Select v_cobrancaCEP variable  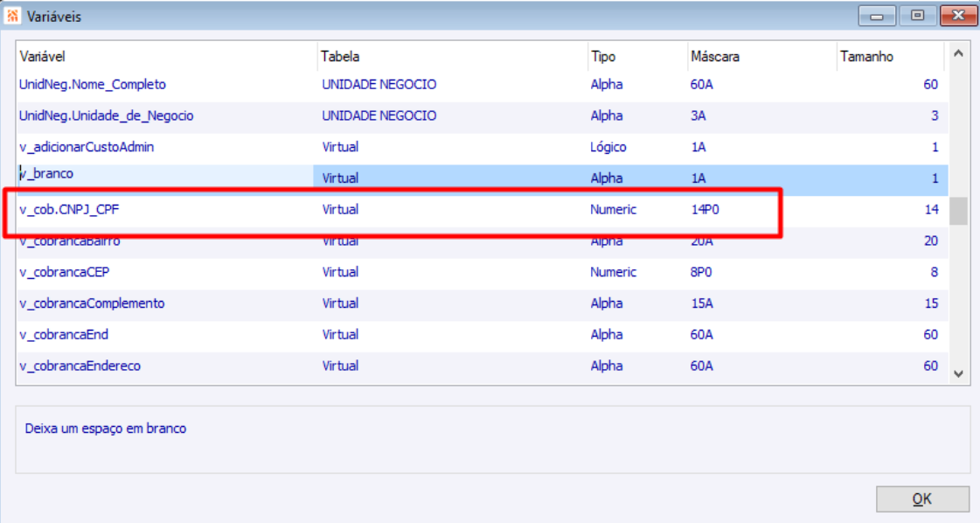[65, 272]
